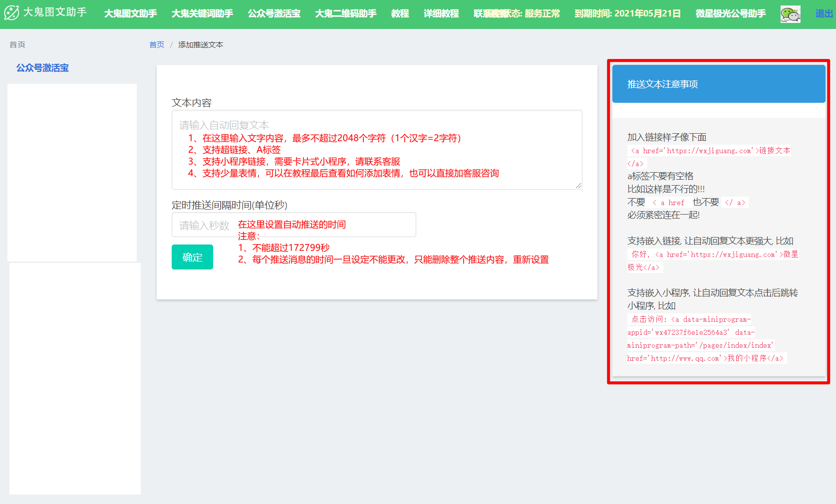Image resolution: width=836 pixels, height=504 pixels.
Task: Click the 文本内容 field label
Action: [x=192, y=103]
